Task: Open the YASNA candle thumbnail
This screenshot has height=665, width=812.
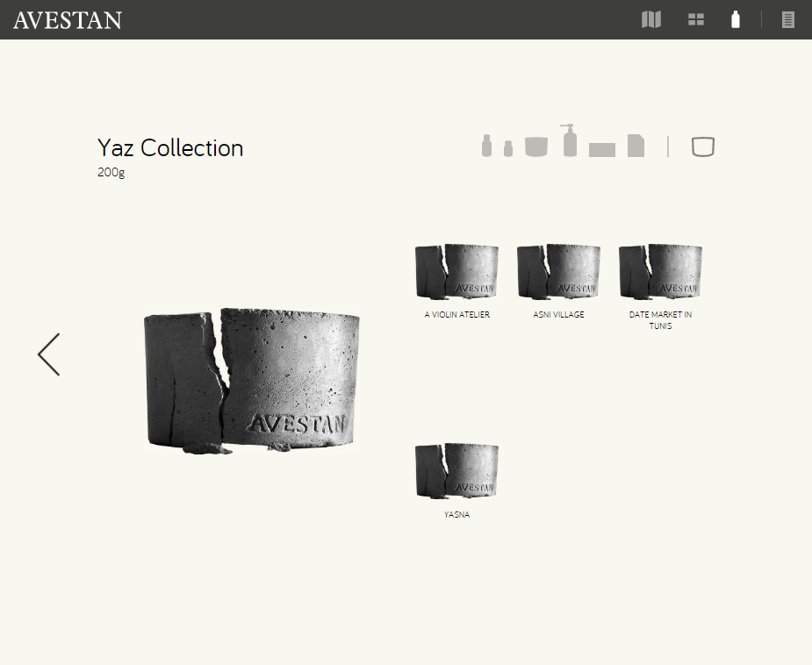Action: [x=456, y=471]
